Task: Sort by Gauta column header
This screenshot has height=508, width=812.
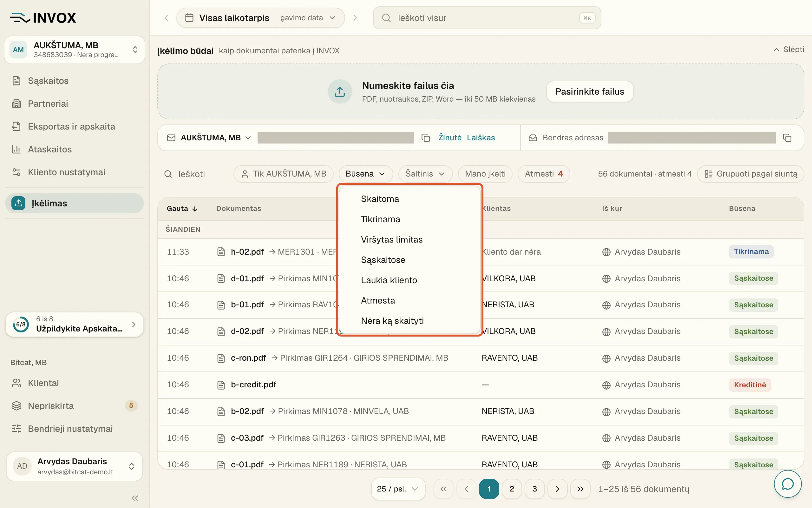Action: [182, 208]
